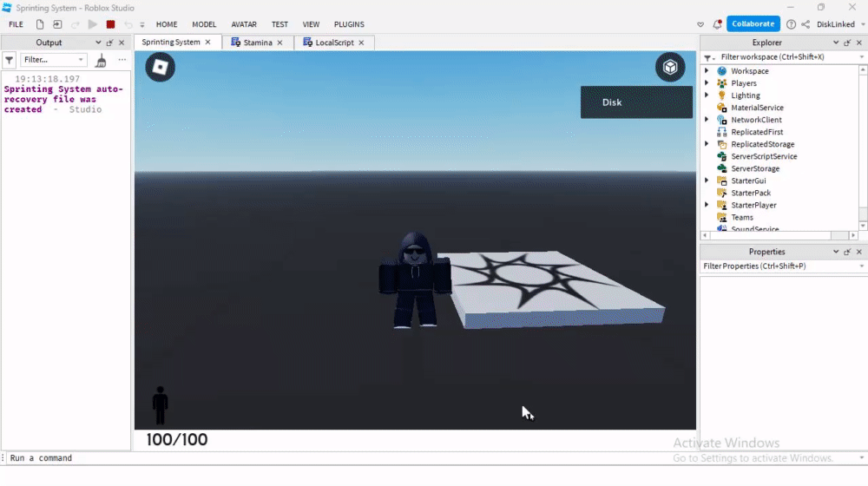Click the view selector cube icon

click(670, 67)
